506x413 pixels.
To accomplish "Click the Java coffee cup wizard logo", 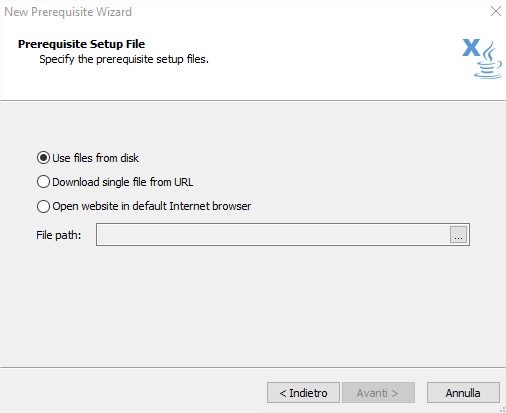I will (489, 60).
